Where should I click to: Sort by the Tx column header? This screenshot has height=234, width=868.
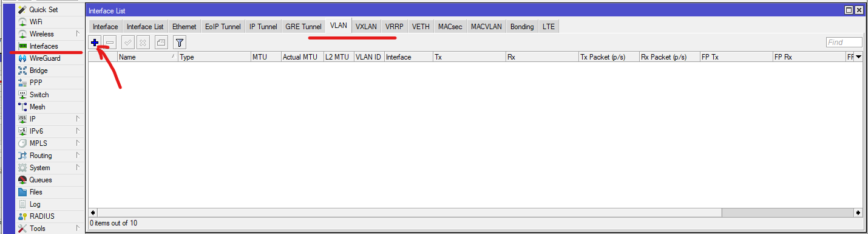click(x=469, y=57)
